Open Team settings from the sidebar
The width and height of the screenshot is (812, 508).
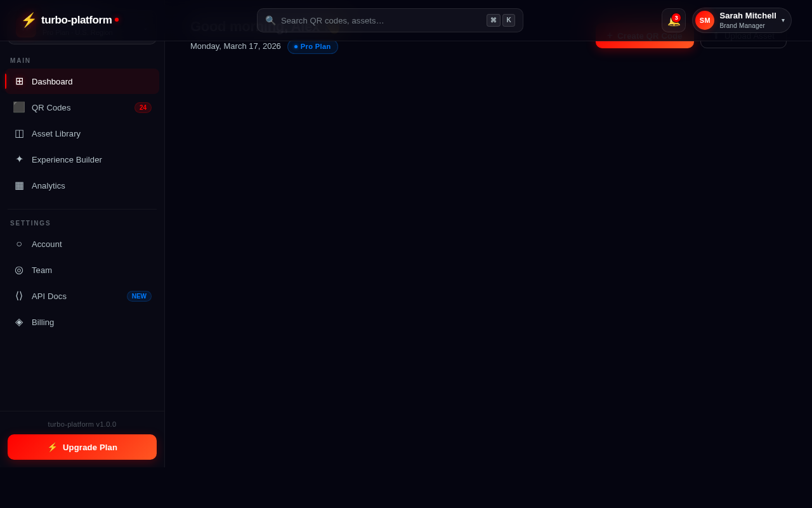[x=42, y=270]
